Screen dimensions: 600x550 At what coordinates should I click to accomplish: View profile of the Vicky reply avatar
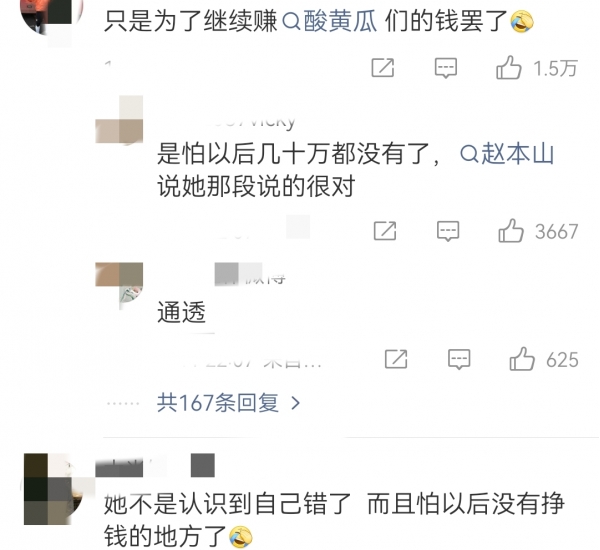tap(119, 121)
